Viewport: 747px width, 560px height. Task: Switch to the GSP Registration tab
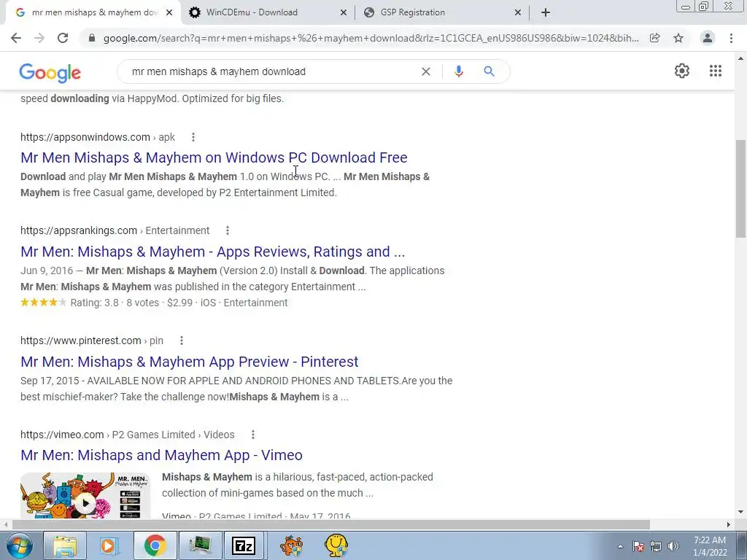[441, 12]
